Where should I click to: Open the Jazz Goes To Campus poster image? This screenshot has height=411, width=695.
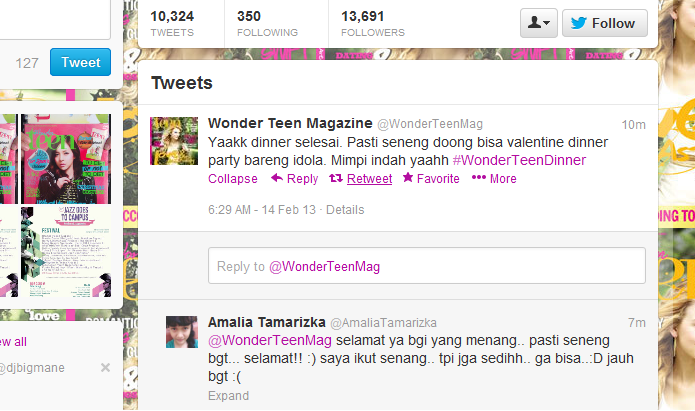click(66, 251)
